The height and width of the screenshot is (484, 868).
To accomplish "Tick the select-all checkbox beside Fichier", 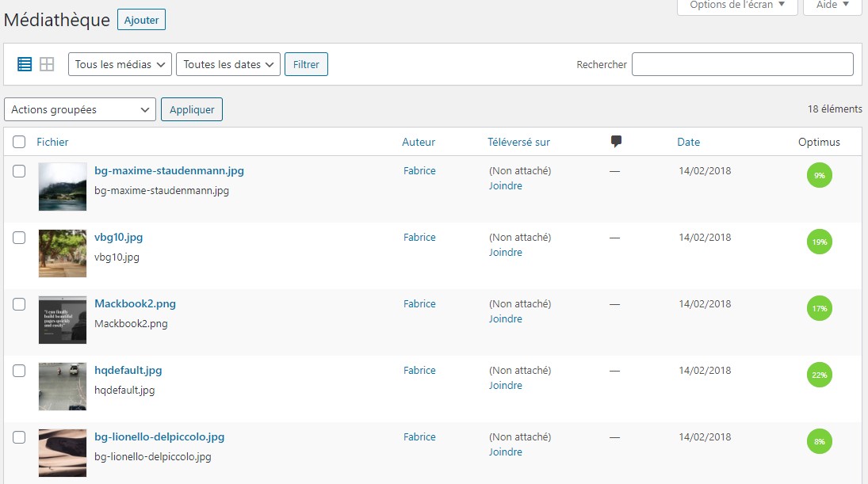I will (x=19, y=142).
